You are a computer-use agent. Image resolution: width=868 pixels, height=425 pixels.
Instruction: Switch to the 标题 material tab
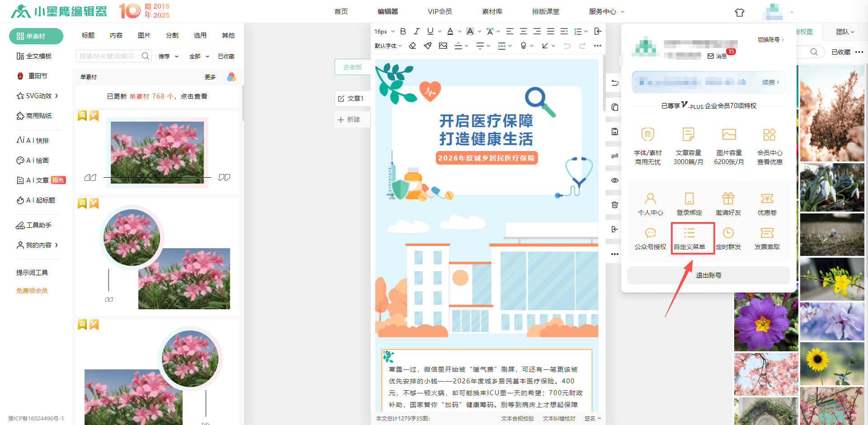pyautogui.click(x=88, y=35)
